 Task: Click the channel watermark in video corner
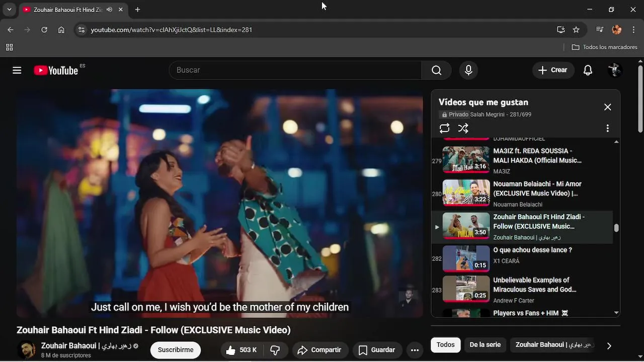pyautogui.click(x=409, y=297)
